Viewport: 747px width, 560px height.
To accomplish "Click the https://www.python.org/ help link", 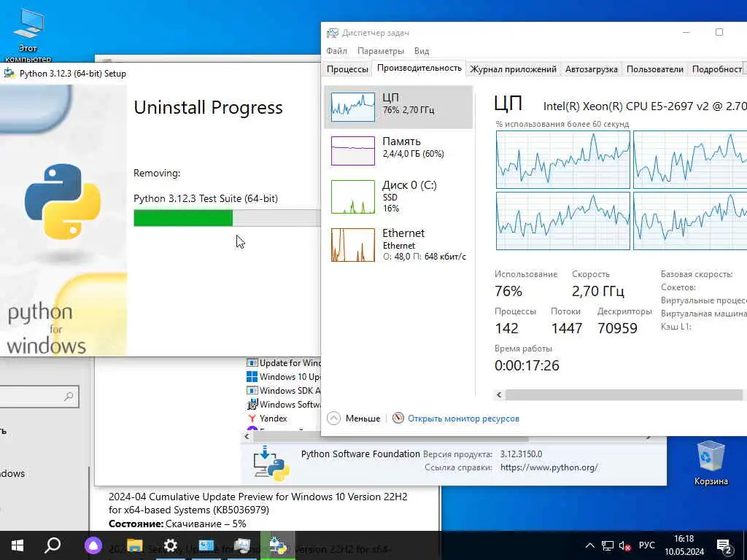I will tap(549, 467).
